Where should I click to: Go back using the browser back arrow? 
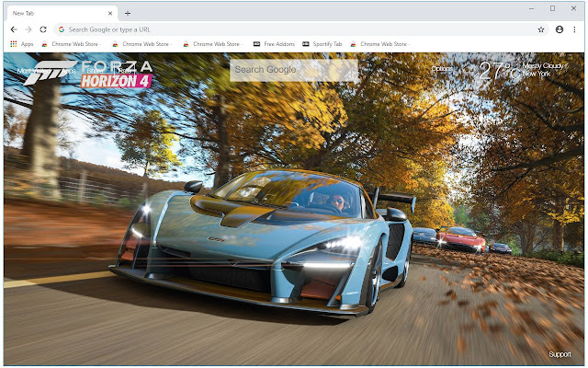pos(14,29)
